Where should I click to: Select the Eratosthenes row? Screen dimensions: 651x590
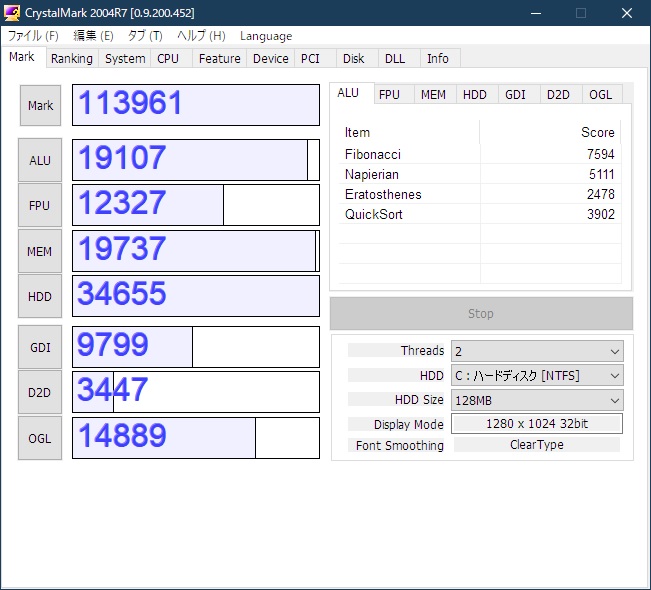point(480,194)
